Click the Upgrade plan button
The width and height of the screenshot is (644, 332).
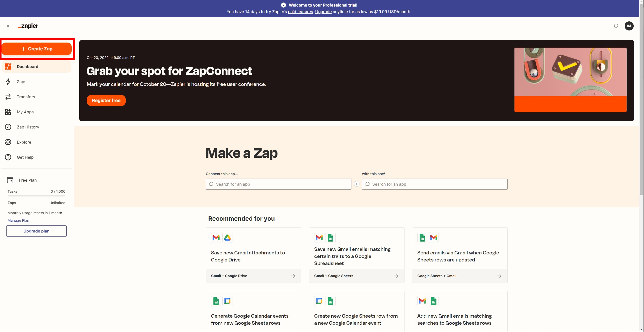click(x=36, y=231)
